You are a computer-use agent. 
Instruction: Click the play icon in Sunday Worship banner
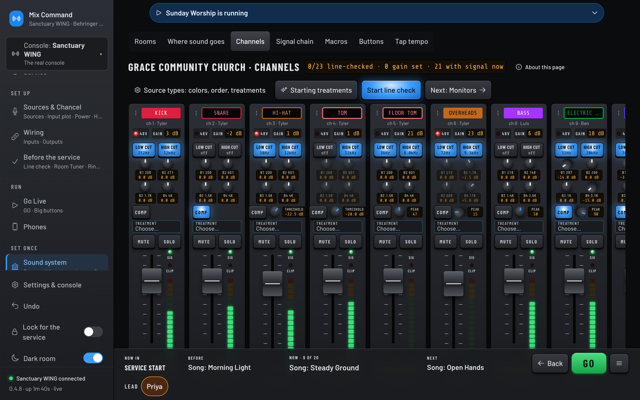click(x=159, y=13)
